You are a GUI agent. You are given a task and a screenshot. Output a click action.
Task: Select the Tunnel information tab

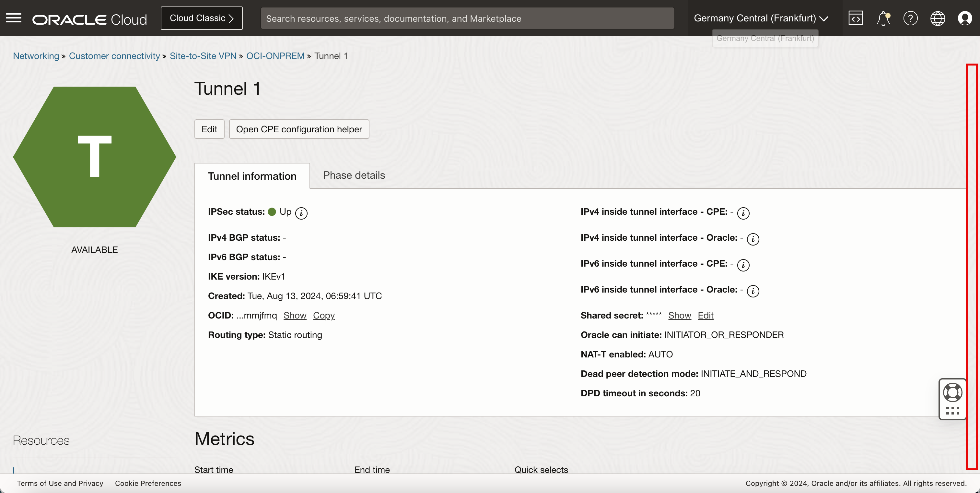(x=252, y=176)
